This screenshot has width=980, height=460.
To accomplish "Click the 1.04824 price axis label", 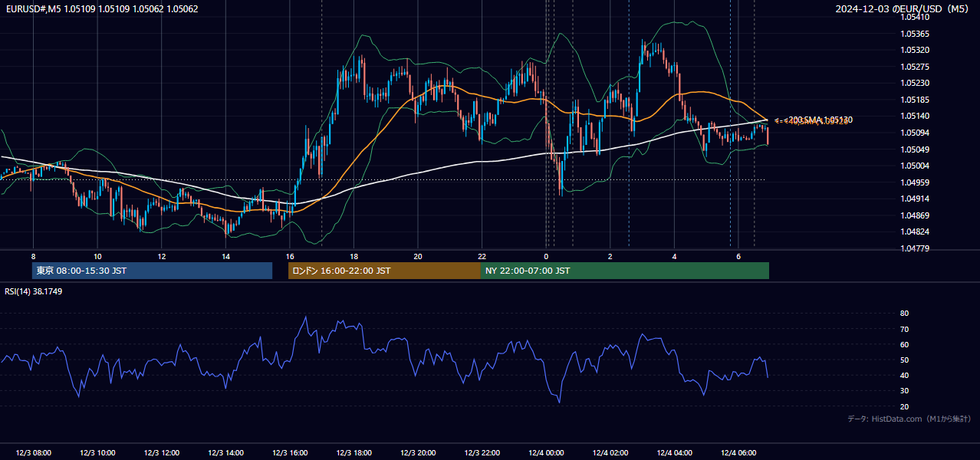I will 915,232.
